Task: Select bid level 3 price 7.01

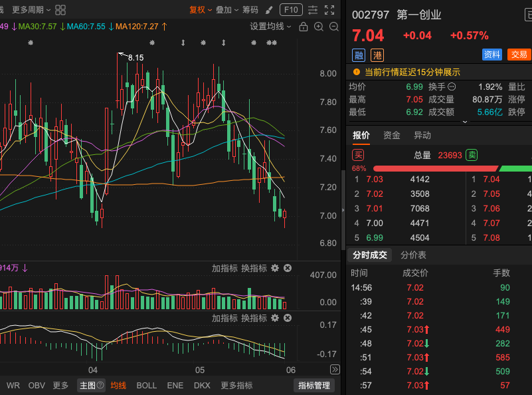Action: coord(375,209)
